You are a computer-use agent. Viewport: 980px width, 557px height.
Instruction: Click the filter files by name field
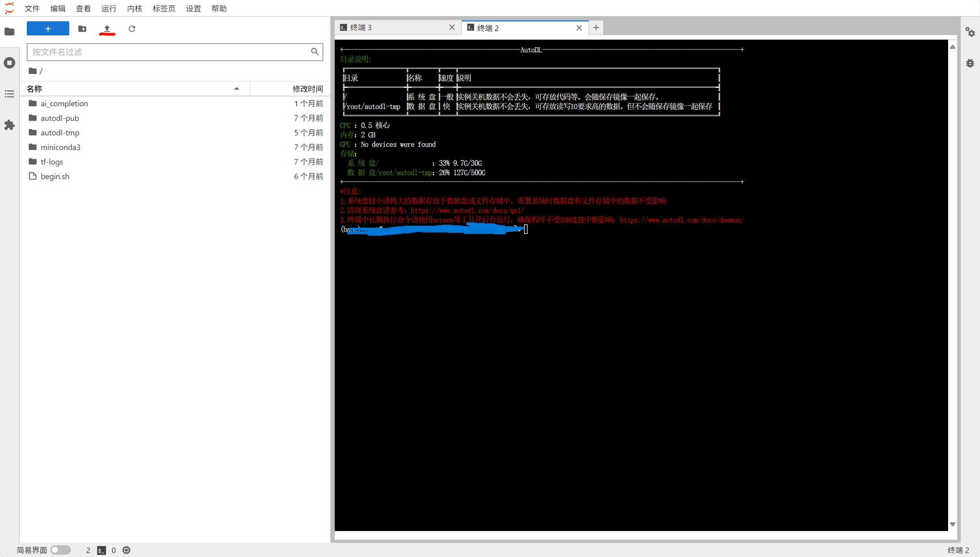[x=169, y=52]
